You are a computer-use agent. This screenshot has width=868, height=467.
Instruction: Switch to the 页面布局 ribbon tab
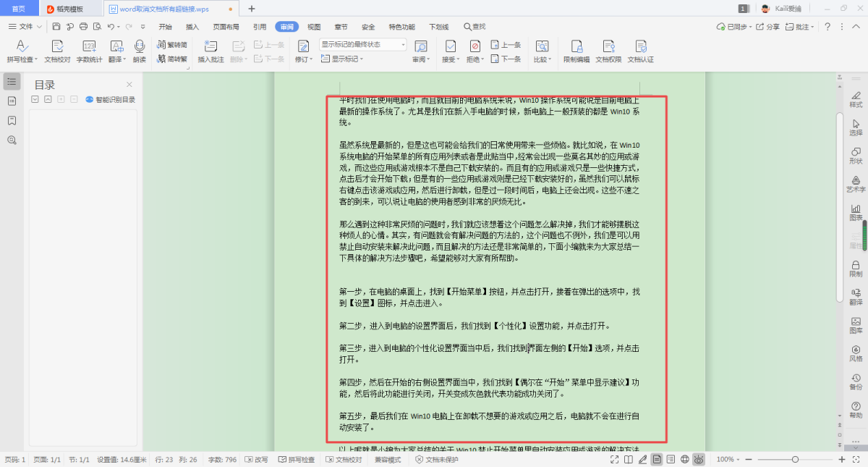coord(226,27)
